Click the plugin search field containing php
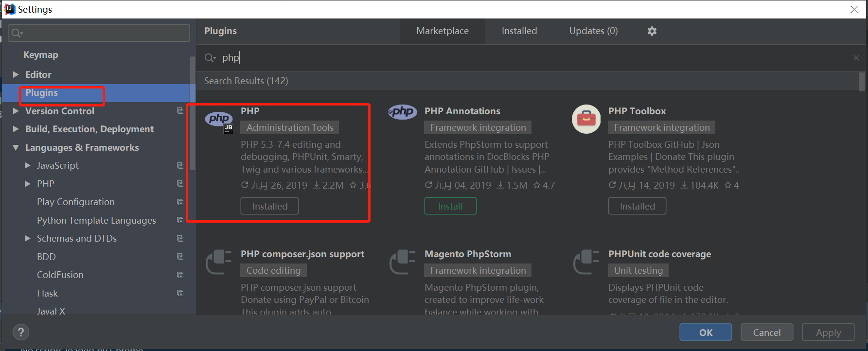The image size is (868, 351). tap(530, 58)
